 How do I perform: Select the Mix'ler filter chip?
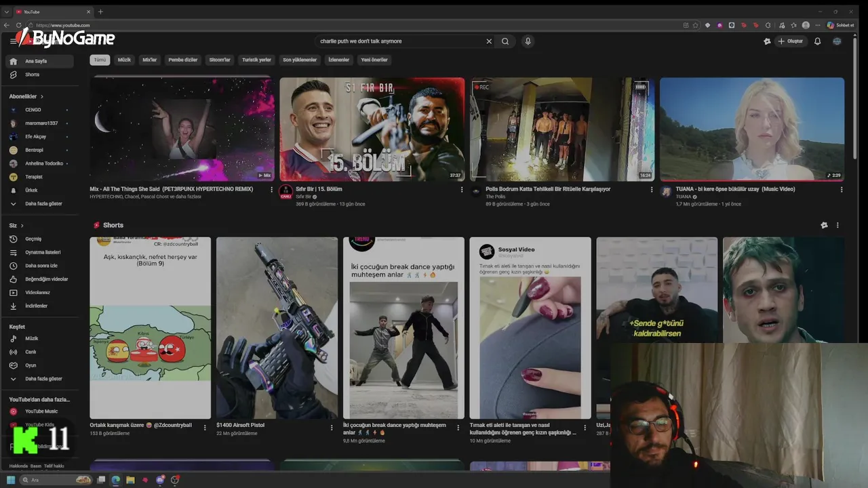point(149,60)
